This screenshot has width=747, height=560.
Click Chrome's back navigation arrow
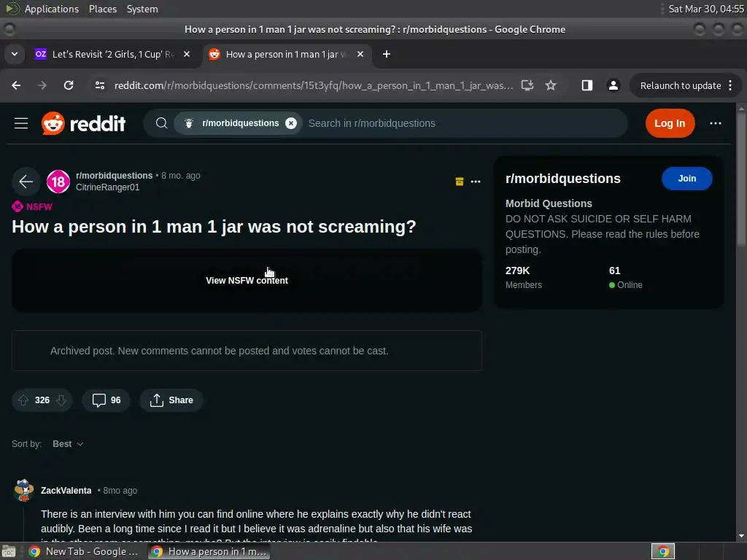(16, 86)
